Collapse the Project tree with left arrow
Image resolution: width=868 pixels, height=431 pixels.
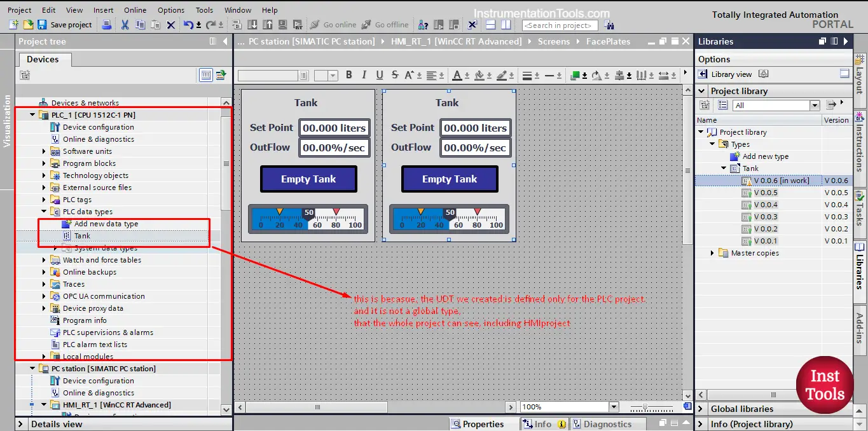click(x=225, y=41)
